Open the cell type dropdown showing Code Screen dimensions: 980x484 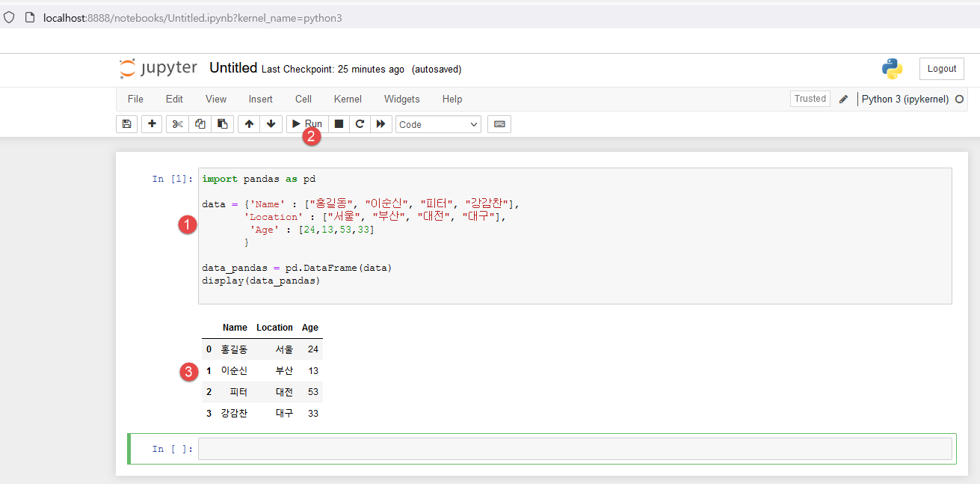tap(438, 124)
